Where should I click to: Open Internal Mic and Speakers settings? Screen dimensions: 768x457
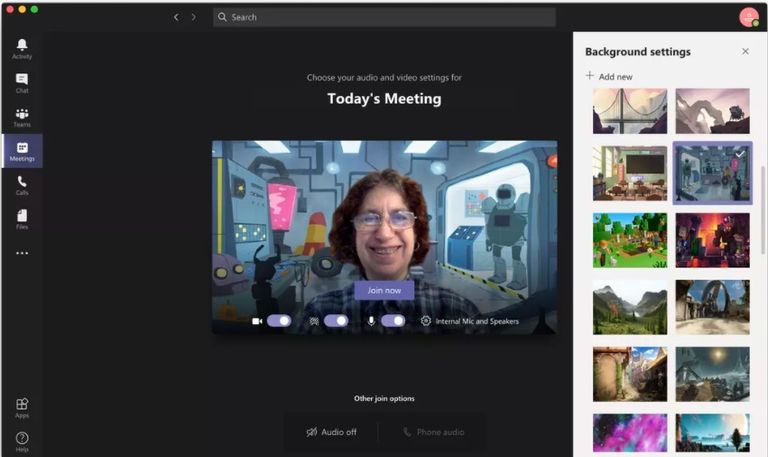tap(477, 321)
